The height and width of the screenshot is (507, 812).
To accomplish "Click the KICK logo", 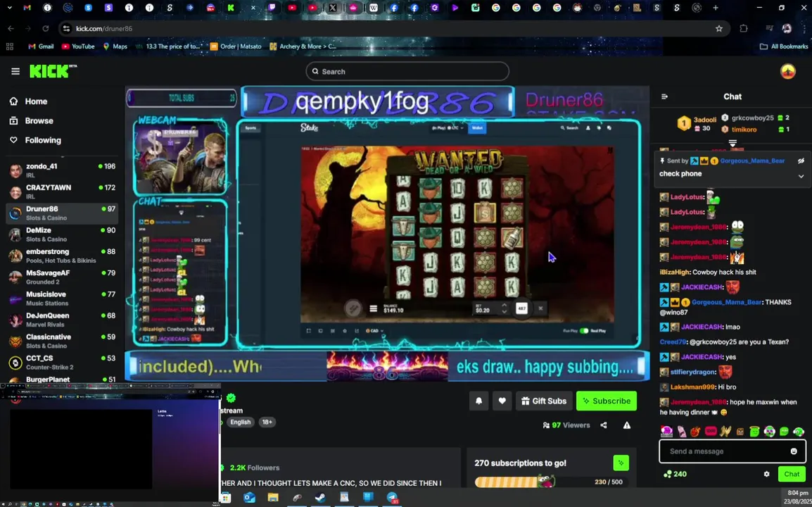I will (53, 71).
